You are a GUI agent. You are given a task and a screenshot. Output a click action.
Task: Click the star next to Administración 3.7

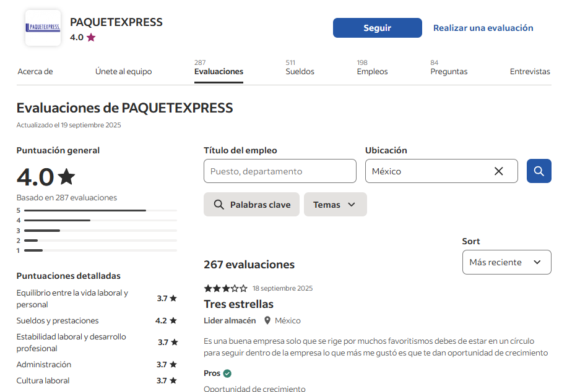[173, 364]
